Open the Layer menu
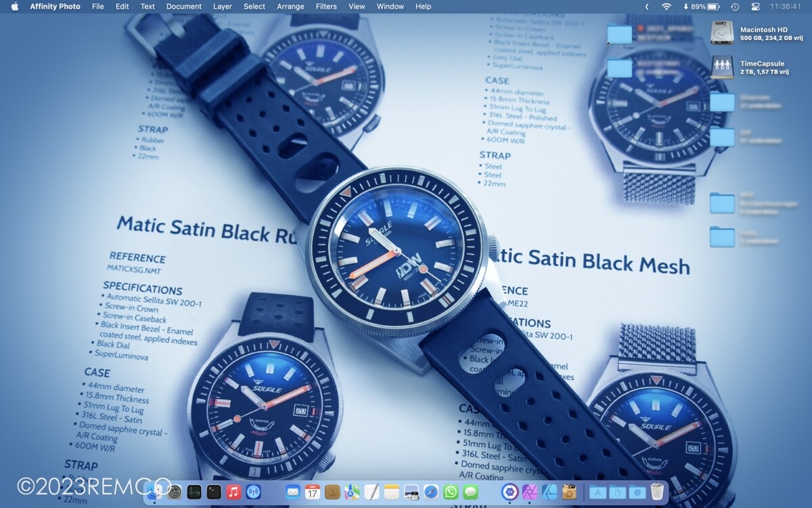Screen dimensions: 812x508 (x=222, y=6)
